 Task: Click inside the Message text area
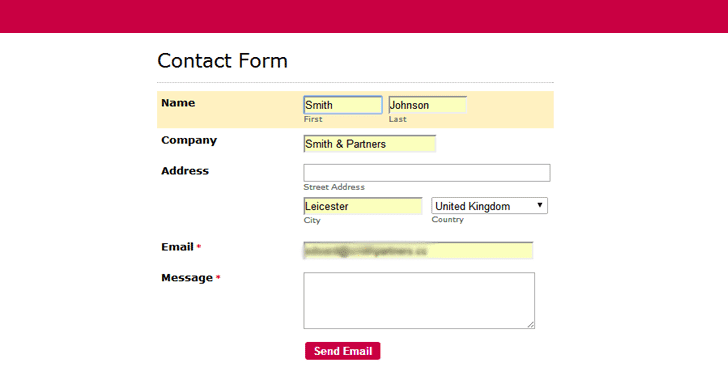point(419,301)
